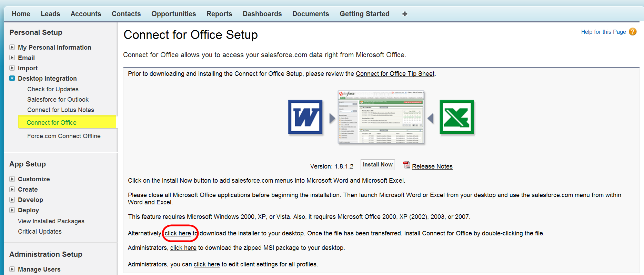
Task: Click the Microsoft Excel logo icon
Action: [x=457, y=117]
